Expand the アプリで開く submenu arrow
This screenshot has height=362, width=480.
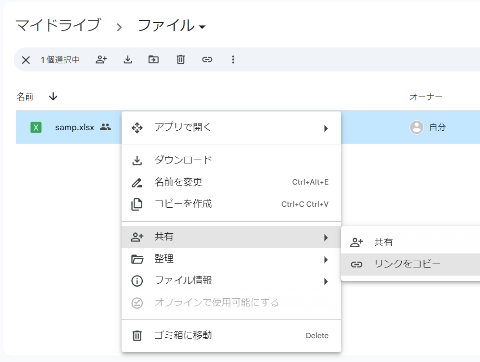pyautogui.click(x=326, y=128)
